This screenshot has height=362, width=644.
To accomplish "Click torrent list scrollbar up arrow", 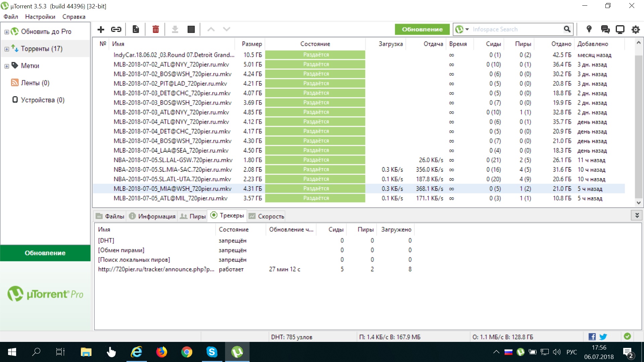I will [x=639, y=43].
